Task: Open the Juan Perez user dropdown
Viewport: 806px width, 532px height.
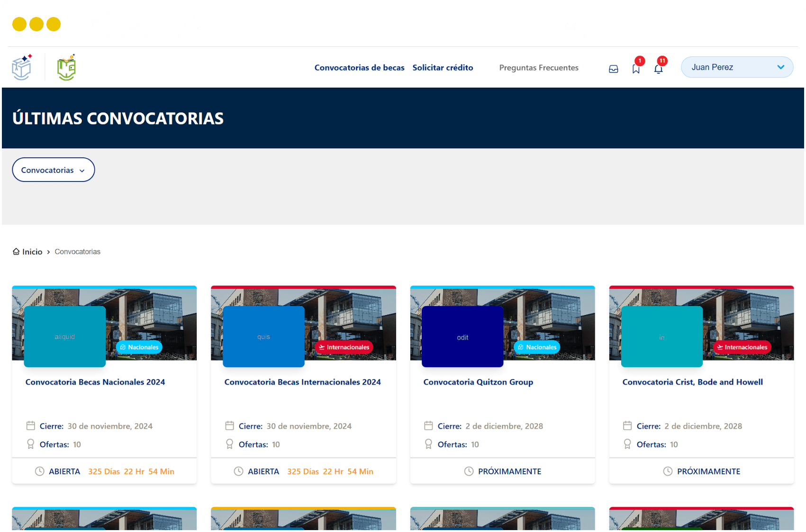Action: point(737,67)
